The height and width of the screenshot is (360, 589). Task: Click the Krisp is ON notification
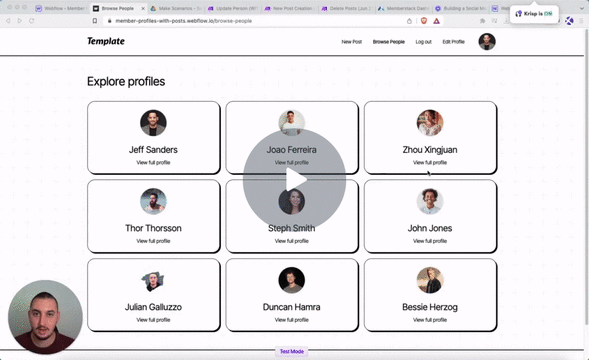(x=534, y=14)
